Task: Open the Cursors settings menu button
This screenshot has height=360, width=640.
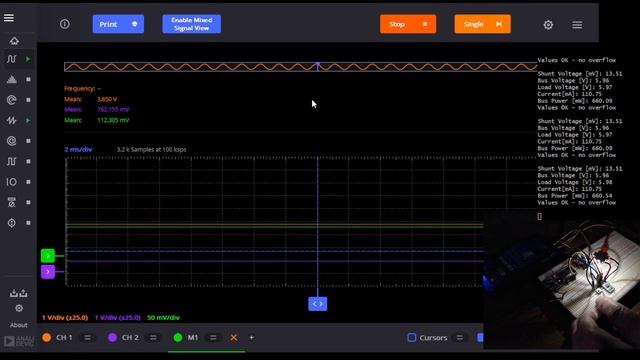Action: coord(460,338)
